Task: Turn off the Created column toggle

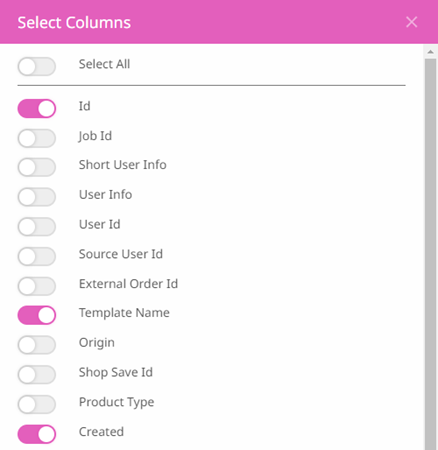Action: point(37,434)
